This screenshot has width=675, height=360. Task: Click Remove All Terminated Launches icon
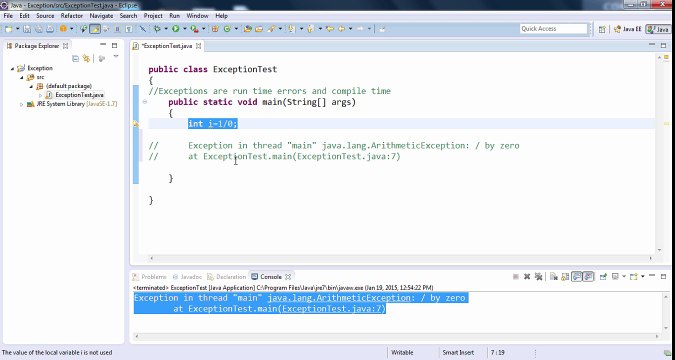(x=539, y=276)
